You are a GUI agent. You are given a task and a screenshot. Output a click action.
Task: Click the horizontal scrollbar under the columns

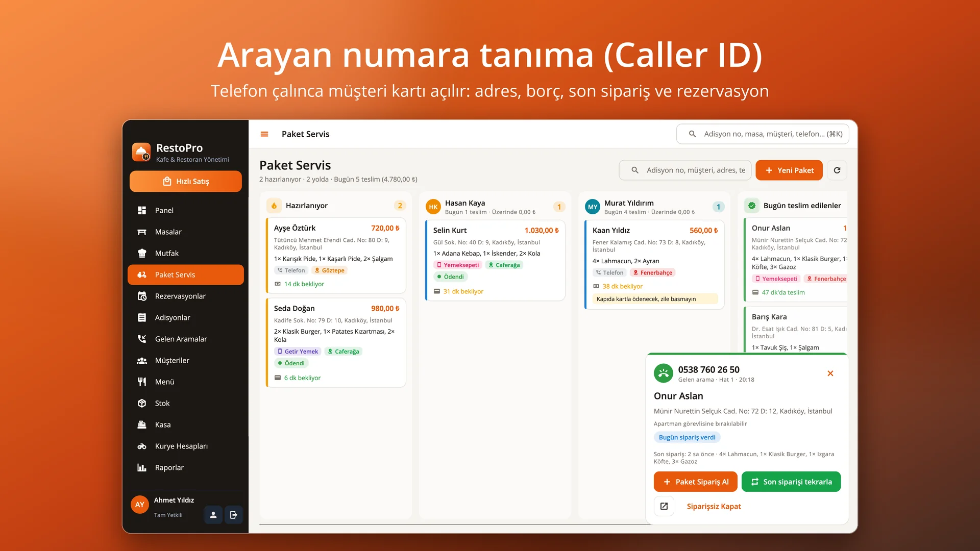pyautogui.click(x=454, y=524)
